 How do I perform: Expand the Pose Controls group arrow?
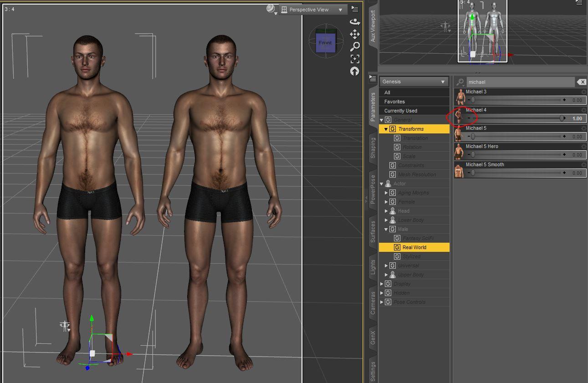382,302
